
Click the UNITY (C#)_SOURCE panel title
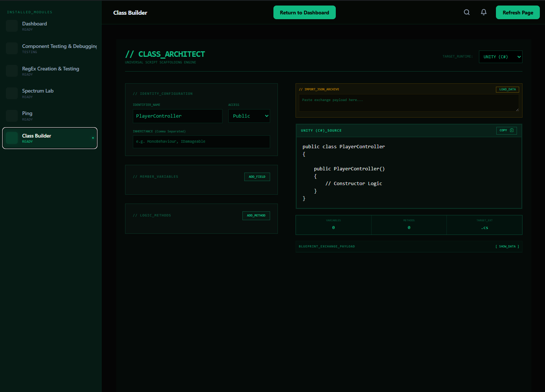321,131
